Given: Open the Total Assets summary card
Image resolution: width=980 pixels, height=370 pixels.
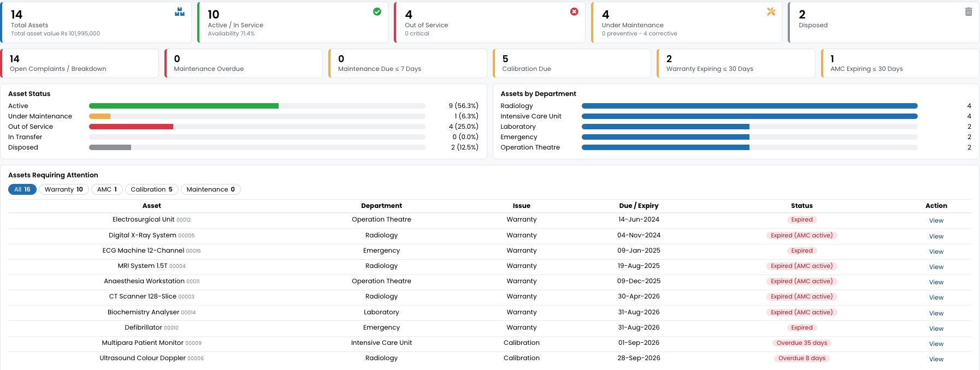Looking at the screenshot, I should pyautogui.click(x=96, y=22).
